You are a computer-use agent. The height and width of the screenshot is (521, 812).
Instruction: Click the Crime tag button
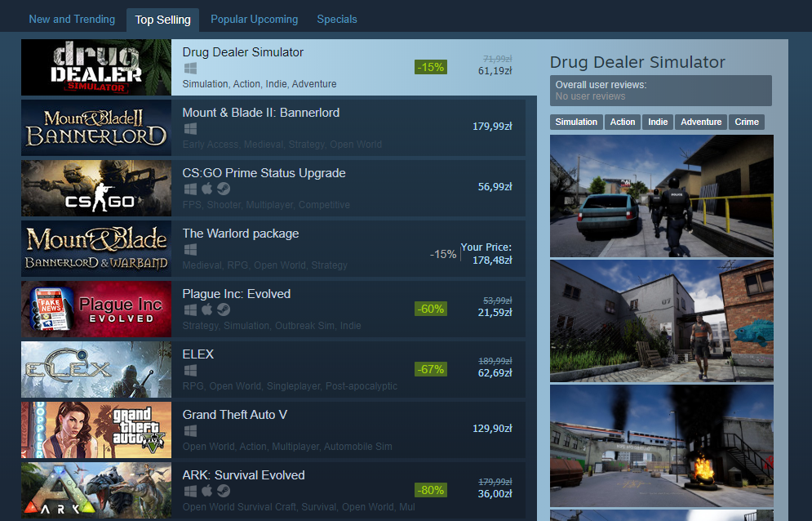tap(747, 122)
